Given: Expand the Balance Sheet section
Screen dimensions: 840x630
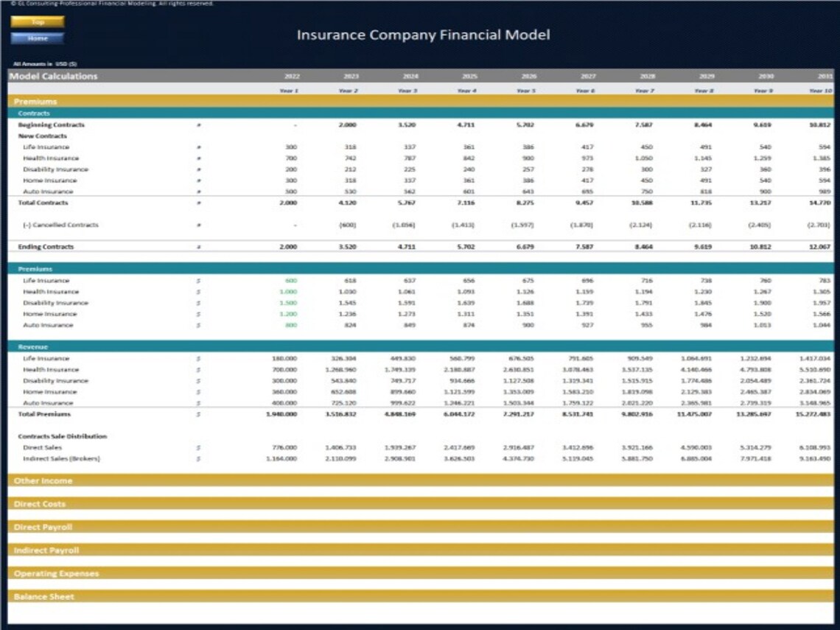Looking at the screenshot, I should coord(44,595).
